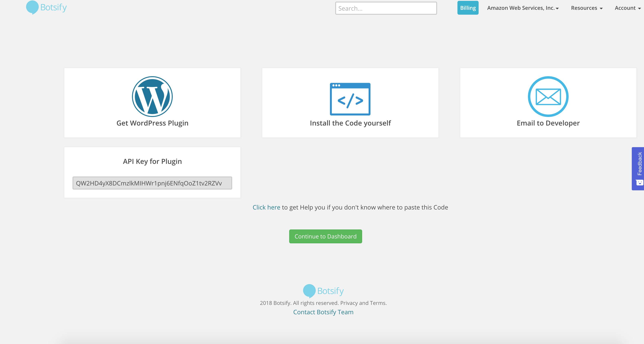Click the code window icon
644x344 pixels.
coord(350,99)
